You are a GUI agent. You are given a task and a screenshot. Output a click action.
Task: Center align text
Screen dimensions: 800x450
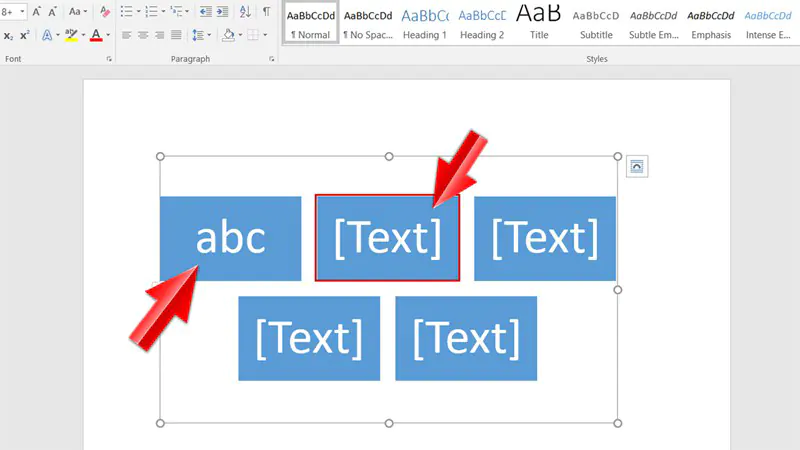(x=143, y=35)
